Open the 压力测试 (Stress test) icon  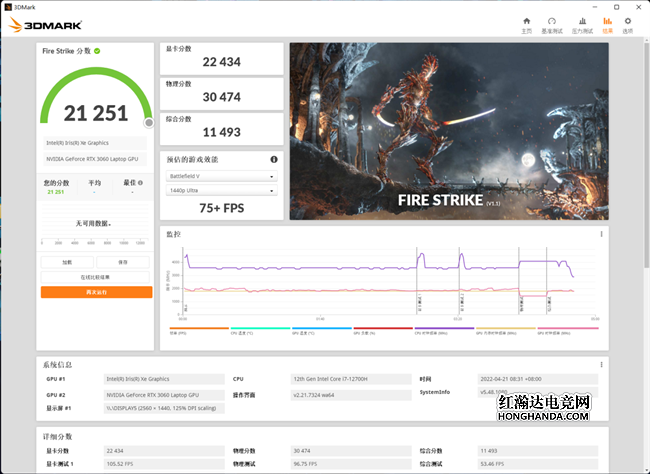tap(578, 24)
